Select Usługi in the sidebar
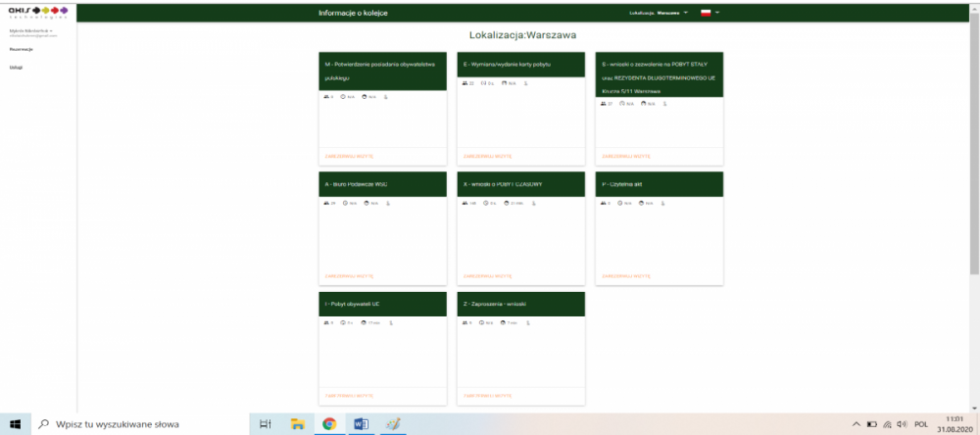The image size is (980, 435). pyautogui.click(x=16, y=67)
